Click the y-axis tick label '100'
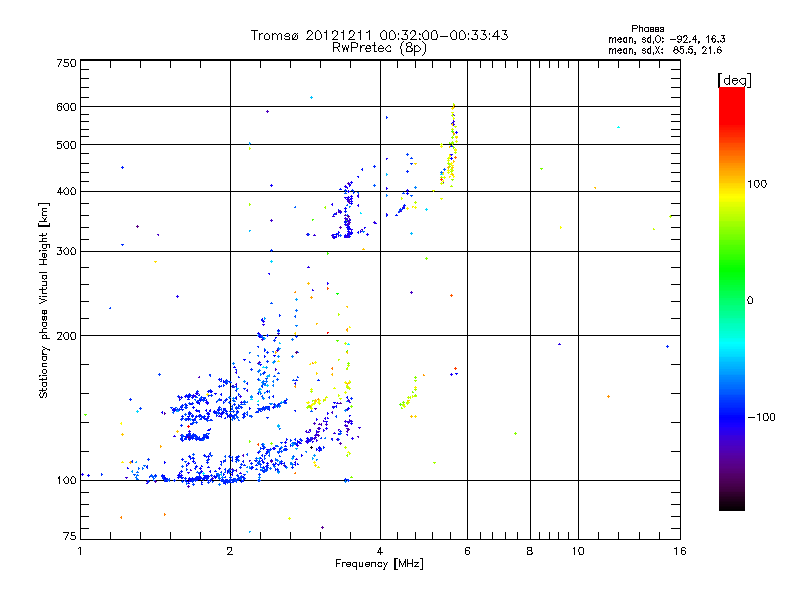The width and height of the screenshot is (800, 600). 66,481
